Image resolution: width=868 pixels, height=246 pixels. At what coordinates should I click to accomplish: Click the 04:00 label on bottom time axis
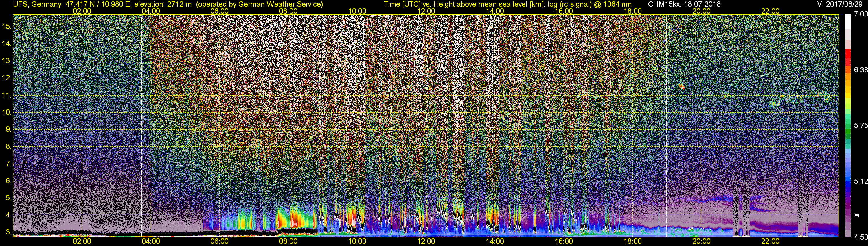(x=151, y=242)
